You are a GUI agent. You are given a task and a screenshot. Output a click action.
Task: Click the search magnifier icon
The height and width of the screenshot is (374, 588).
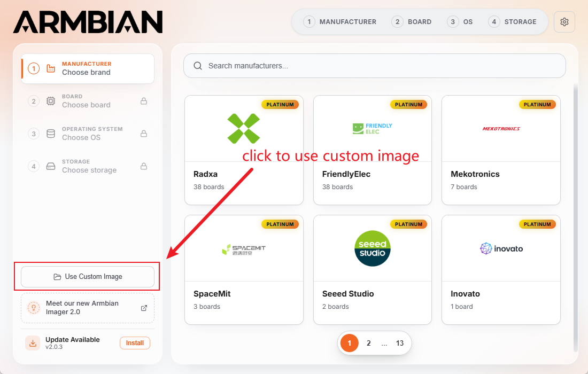click(198, 66)
